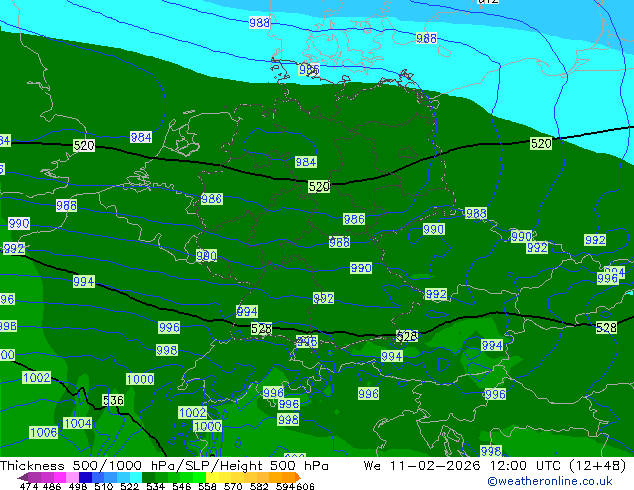
Task: Click the legend value 510
Action: [x=104, y=486]
